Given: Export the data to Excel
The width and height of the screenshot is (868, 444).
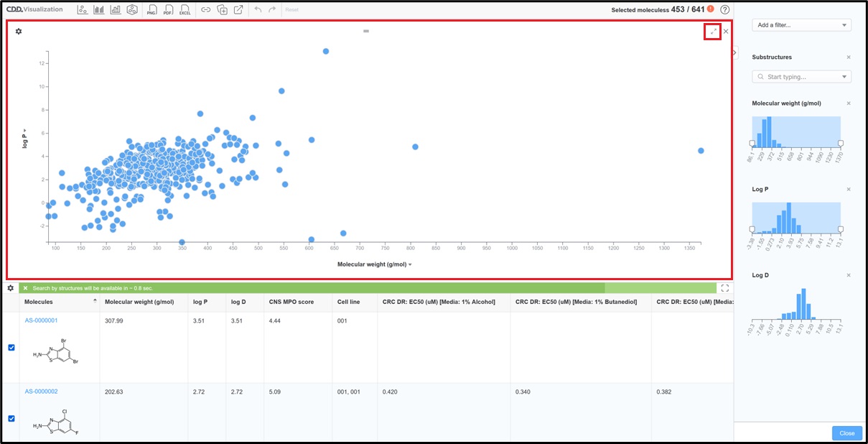Looking at the screenshot, I should 185,10.
